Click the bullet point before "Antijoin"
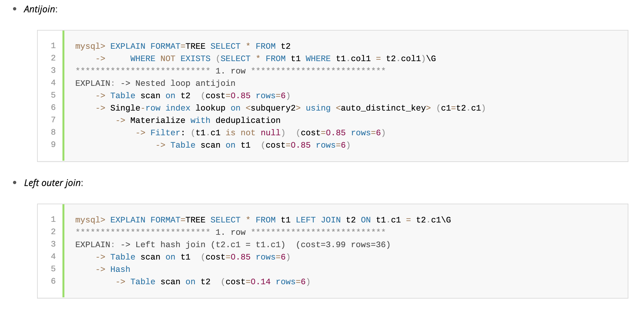The height and width of the screenshot is (309, 644). click(x=15, y=9)
